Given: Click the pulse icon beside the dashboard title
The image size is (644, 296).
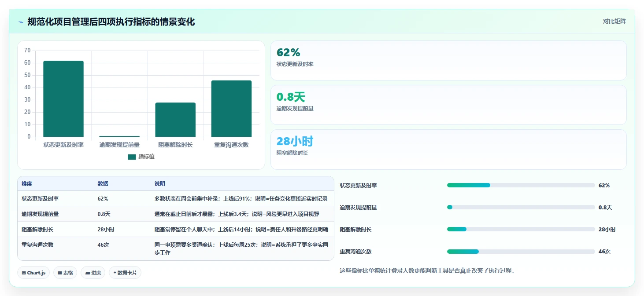Looking at the screenshot, I should coord(21,22).
